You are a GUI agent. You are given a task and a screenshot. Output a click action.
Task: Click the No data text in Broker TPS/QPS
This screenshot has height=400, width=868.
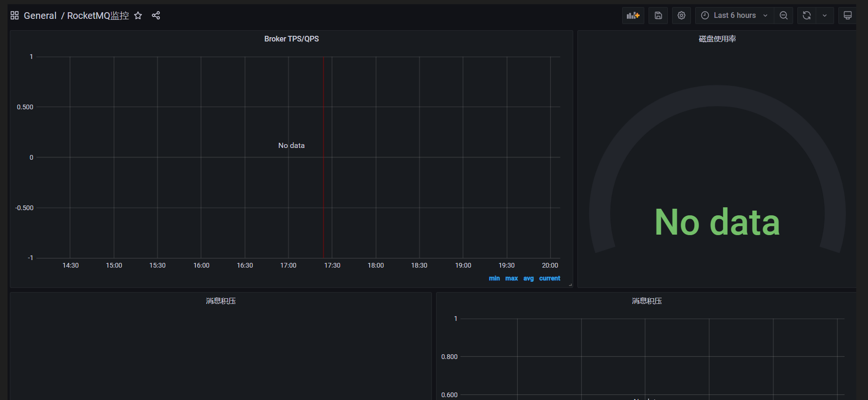(x=292, y=146)
